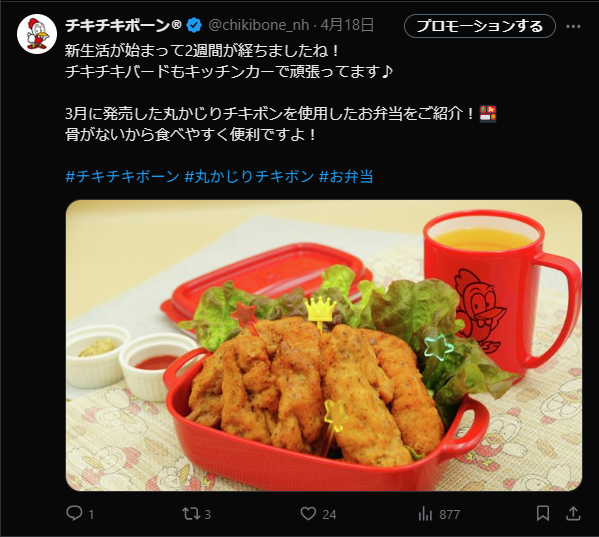Screen dimensions: 599x537
Task: Click the reply count 1
Action: click(91, 514)
